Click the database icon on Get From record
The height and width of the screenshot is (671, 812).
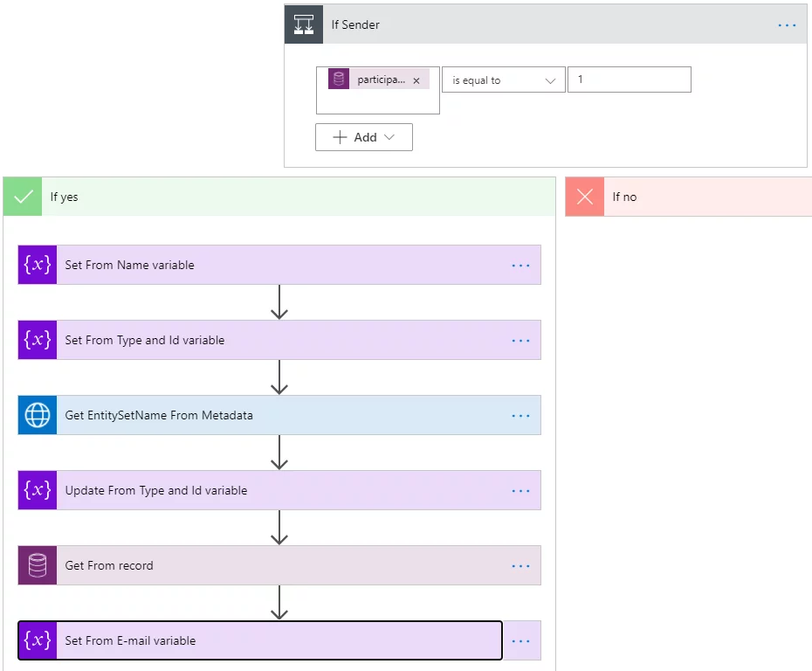[x=38, y=565]
